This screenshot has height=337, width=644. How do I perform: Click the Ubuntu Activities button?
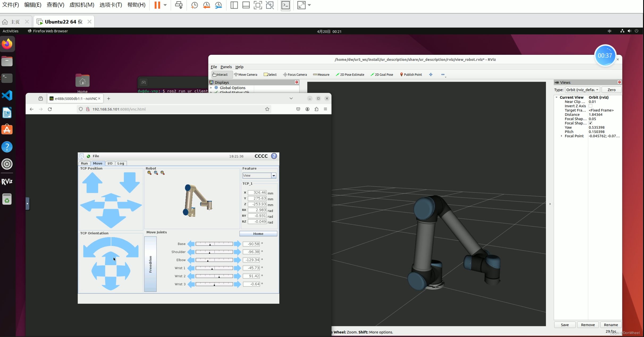11,31
